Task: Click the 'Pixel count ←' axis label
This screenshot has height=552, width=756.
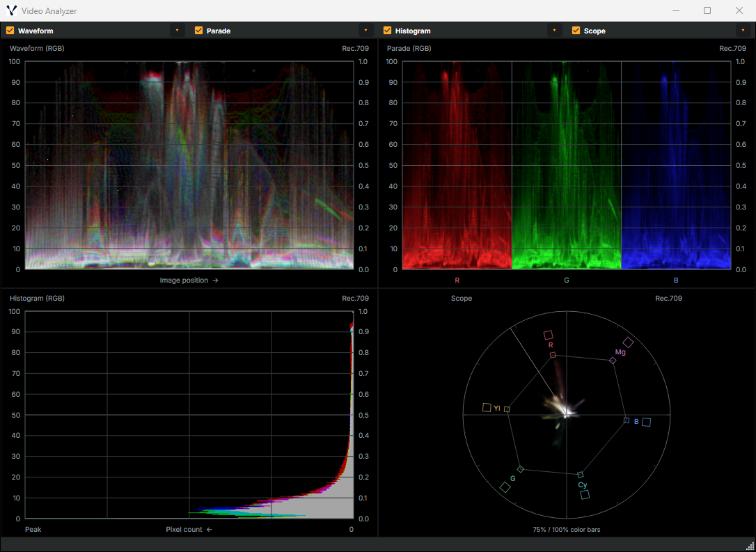Action: pyautogui.click(x=189, y=529)
